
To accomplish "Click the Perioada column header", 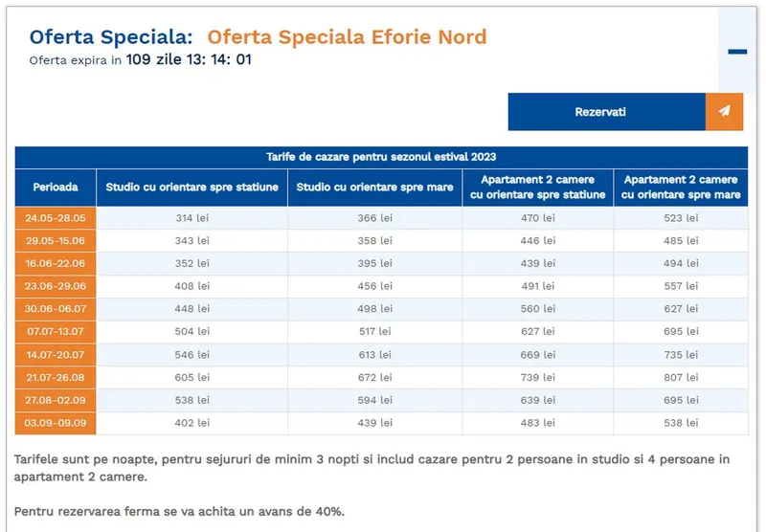I will click(x=56, y=188).
